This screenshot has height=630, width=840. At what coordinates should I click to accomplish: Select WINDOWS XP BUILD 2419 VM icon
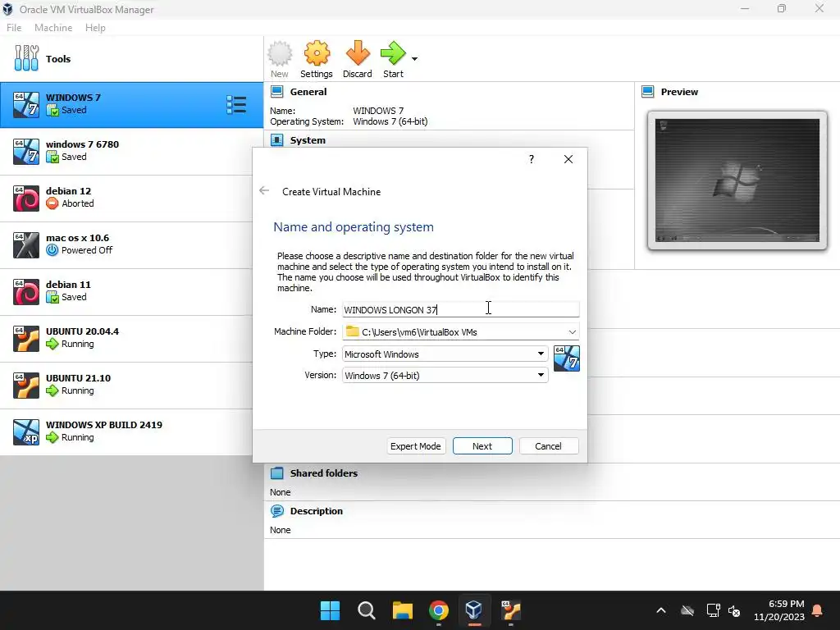pyautogui.click(x=26, y=431)
